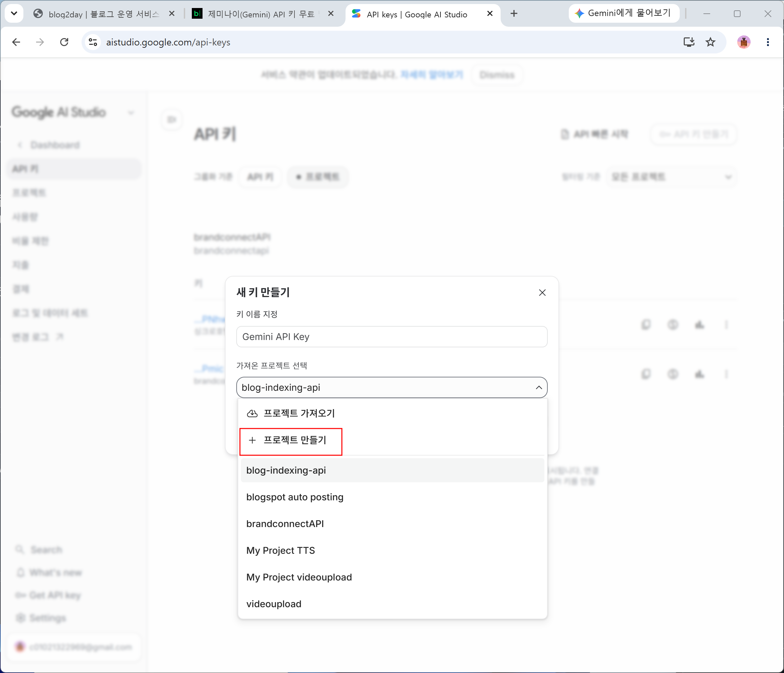Viewport: 784px width, 673px height.
Task: Group by the API 키 chip
Action: [x=260, y=177]
